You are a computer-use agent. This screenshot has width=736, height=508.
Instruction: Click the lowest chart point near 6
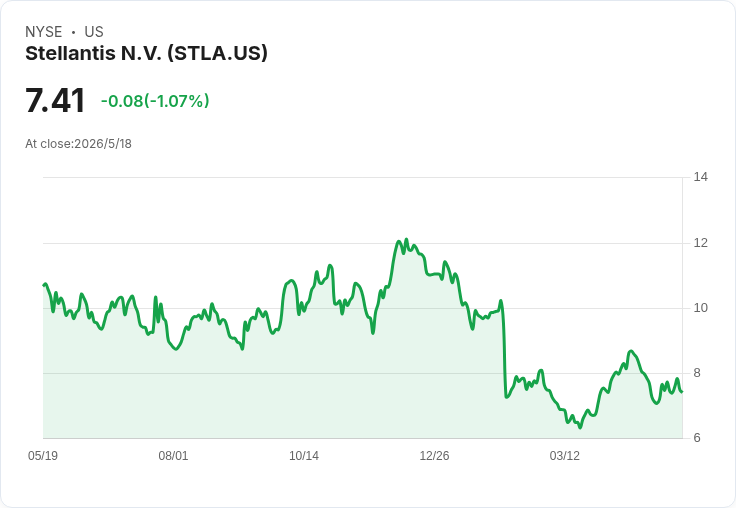(x=580, y=427)
